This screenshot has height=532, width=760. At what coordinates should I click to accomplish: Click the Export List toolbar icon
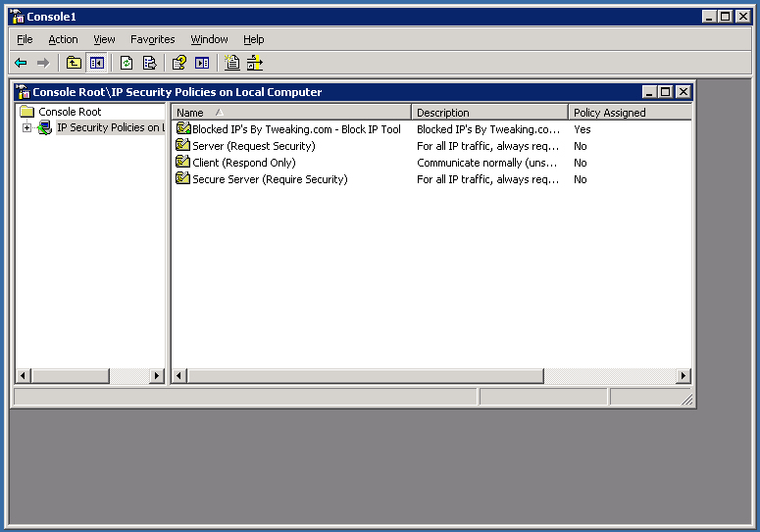(149, 63)
